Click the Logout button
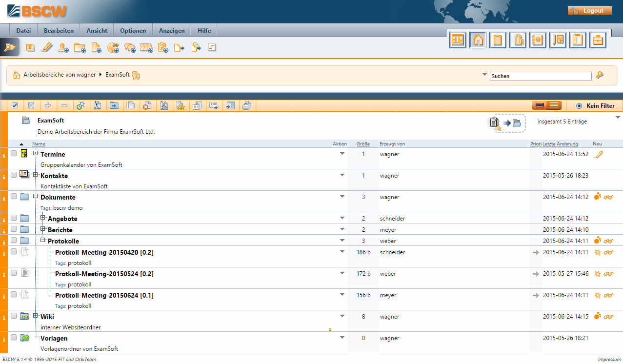The height and width of the screenshot is (364, 623). [589, 11]
